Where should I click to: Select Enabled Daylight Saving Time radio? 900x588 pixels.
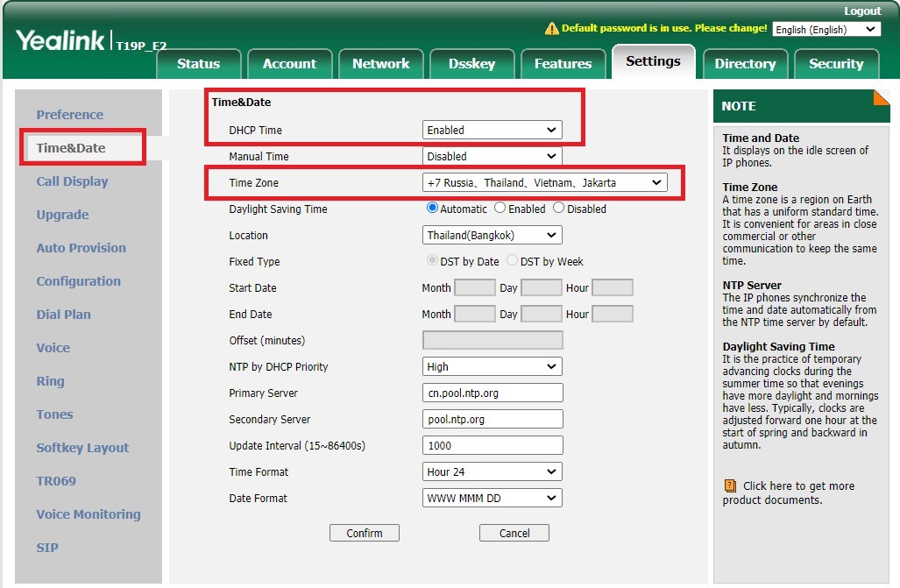500,209
